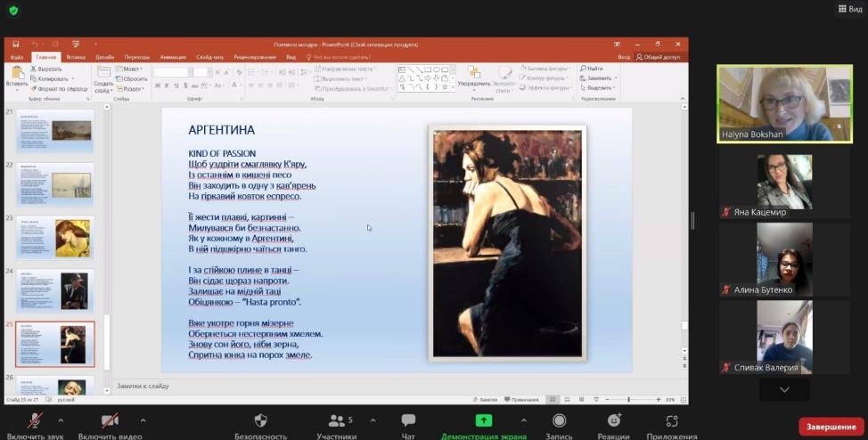
Task: Open the Файл tab in PowerPoint
Action: tap(17, 57)
